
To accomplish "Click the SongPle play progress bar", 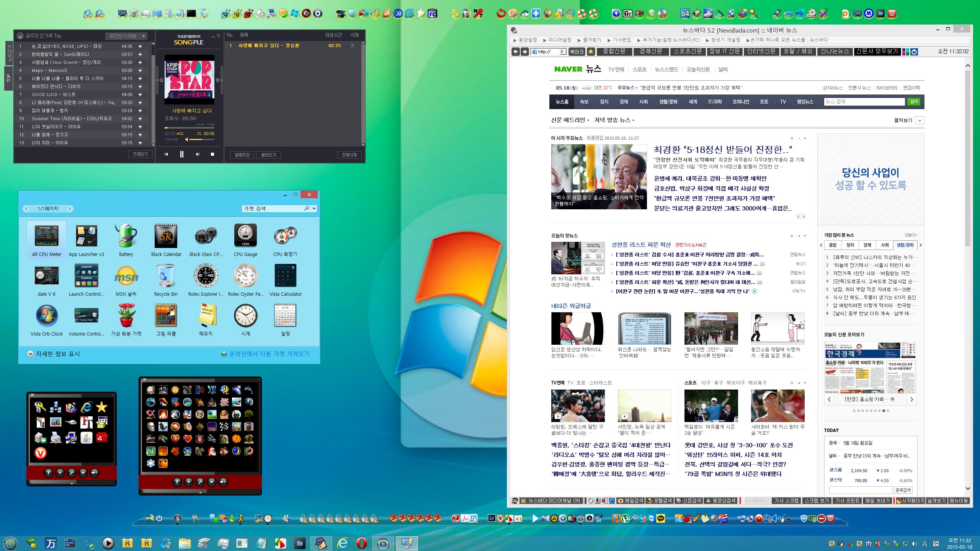I will click(189, 128).
